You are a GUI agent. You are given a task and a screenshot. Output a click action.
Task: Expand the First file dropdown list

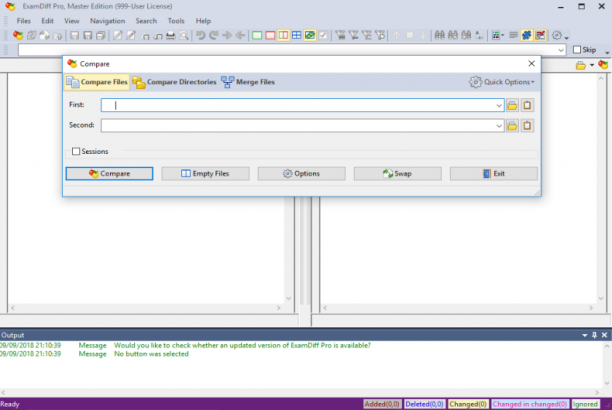499,105
